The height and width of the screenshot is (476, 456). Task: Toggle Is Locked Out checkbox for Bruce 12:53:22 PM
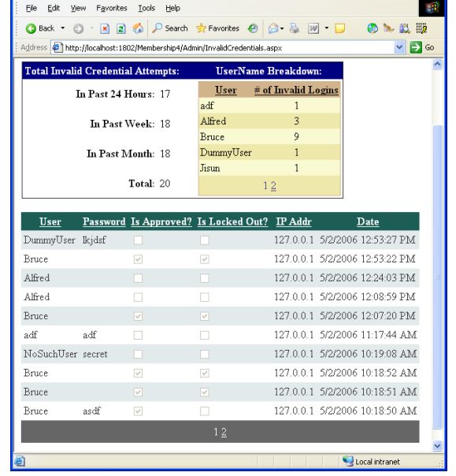click(205, 259)
